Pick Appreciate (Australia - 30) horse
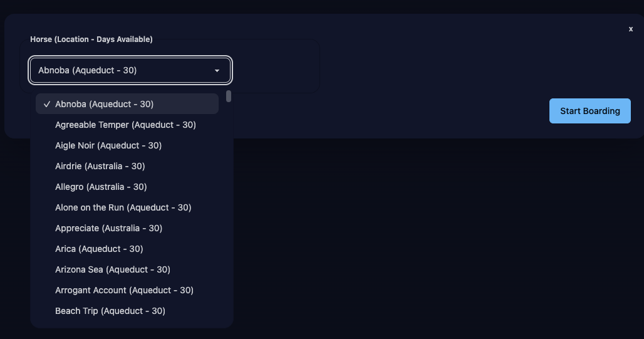The height and width of the screenshot is (339, 644). (x=108, y=228)
